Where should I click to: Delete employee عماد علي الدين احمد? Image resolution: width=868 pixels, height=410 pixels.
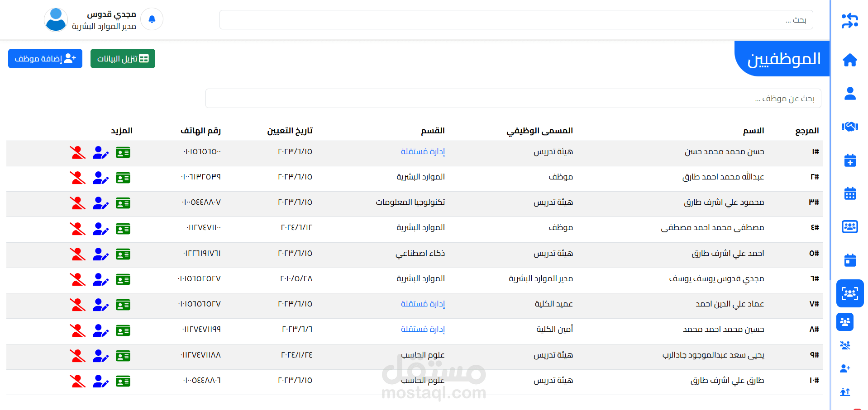pyautogui.click(x=78, y=305)
